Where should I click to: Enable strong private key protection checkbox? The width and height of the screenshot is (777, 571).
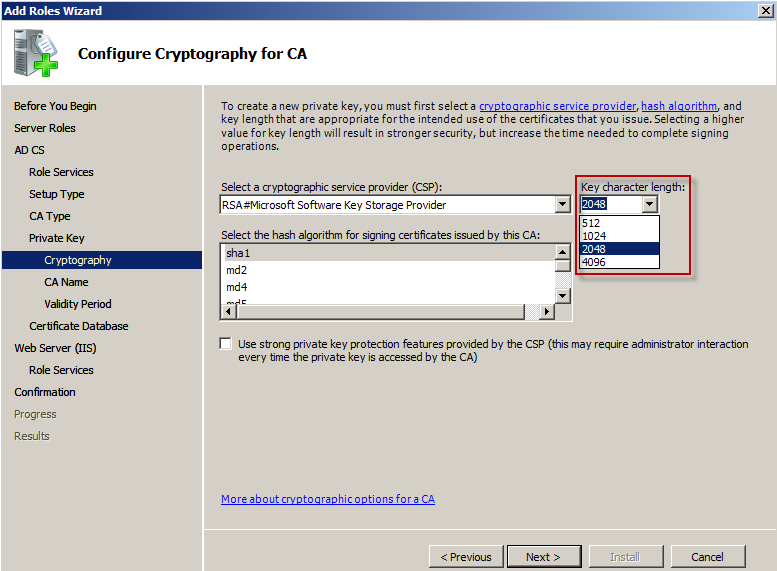pos(226,344)
